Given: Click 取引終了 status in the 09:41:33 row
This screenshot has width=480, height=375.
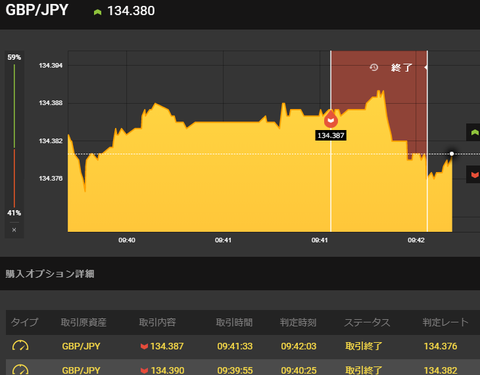Looking at the screenshot, I should [364, 346].
